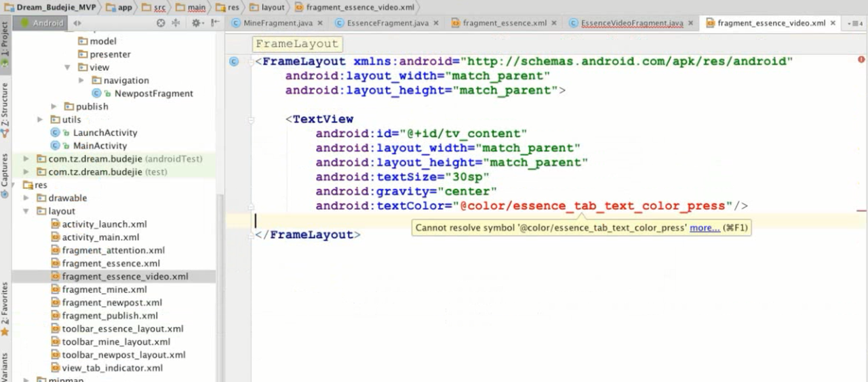Switch to the EssenceFragment.java tab
Screen dimensions: 868x382
387,23
